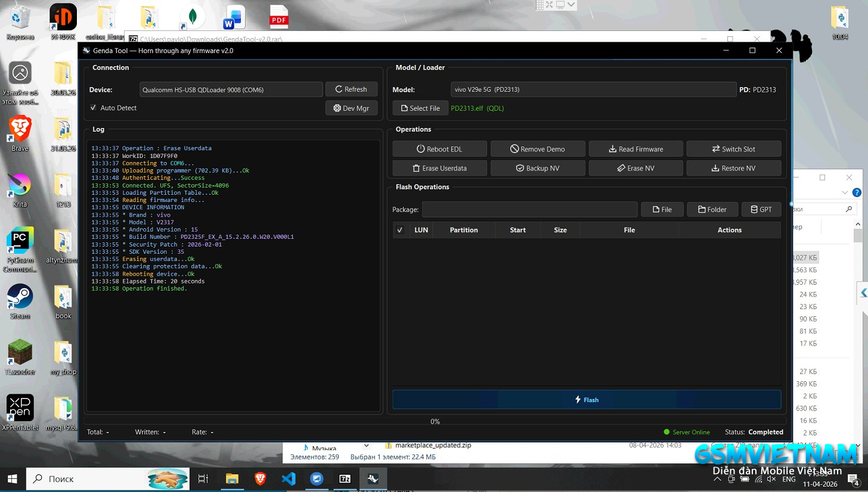Click Select File for loader
The height and width of the screenshot is (492, 868).
(x=420, y=108)
